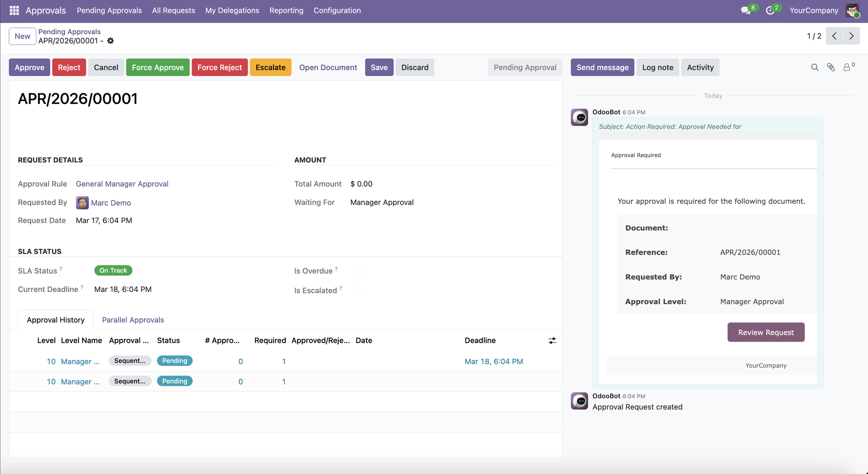
Task: Click the On Track SLA status badge
Action: click(x=113, y=270)
